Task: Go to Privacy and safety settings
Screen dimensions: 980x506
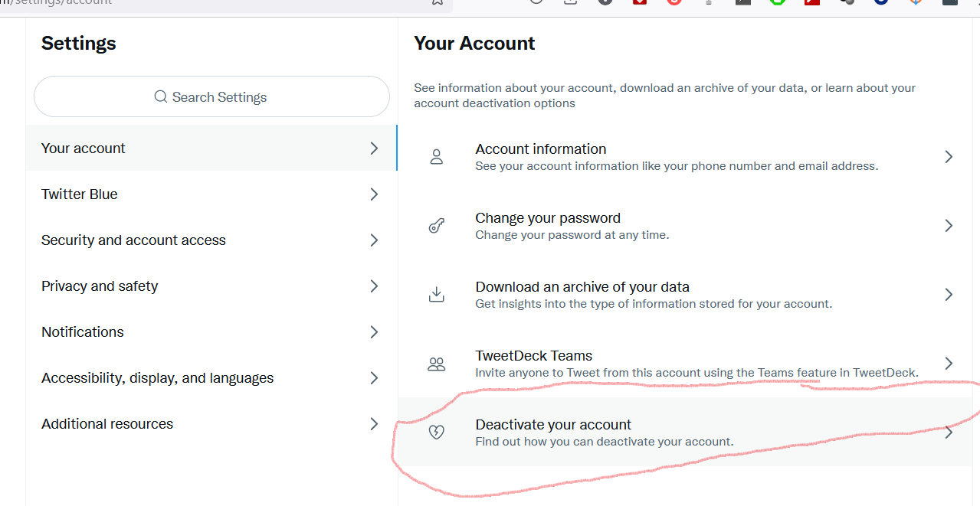Action: click(100, 286)
